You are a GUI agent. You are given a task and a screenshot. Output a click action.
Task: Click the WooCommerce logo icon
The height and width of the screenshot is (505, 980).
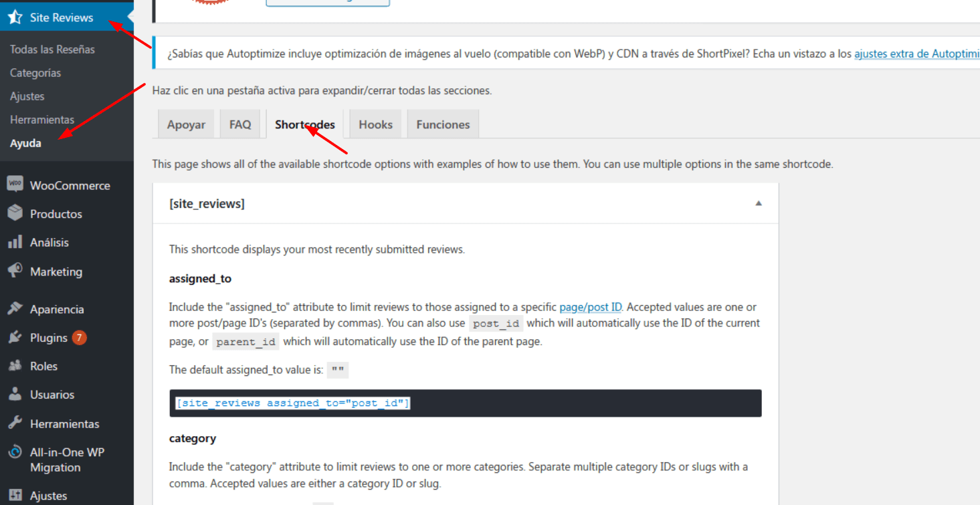pyautogui.click(x=15, y=185)
